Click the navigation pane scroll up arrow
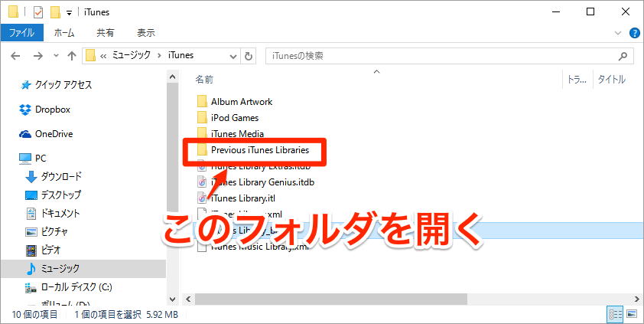The height and width of the screenshot is (324, 644). pyautogui.click(x=173, y=77)
